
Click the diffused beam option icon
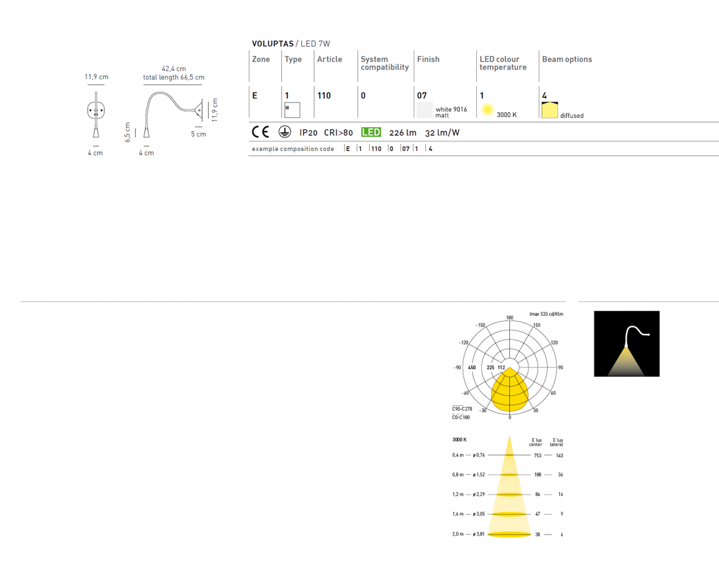(x=549, y=110)
